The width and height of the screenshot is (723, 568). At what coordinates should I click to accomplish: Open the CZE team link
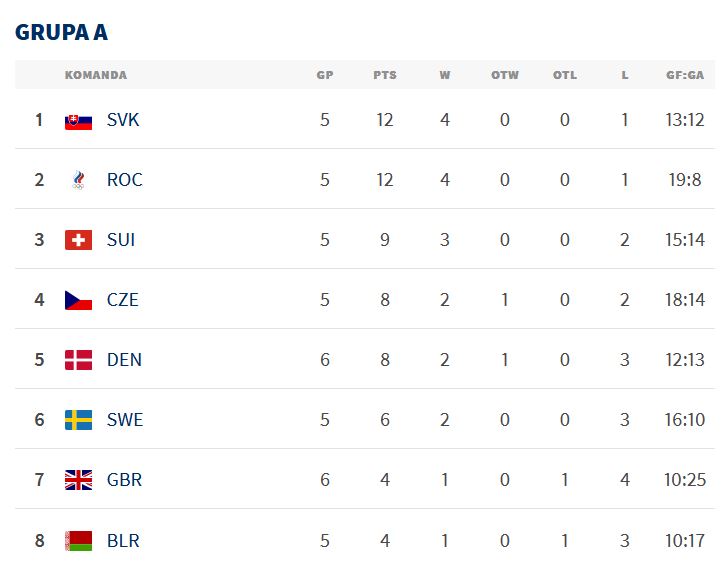coord(123,300)
